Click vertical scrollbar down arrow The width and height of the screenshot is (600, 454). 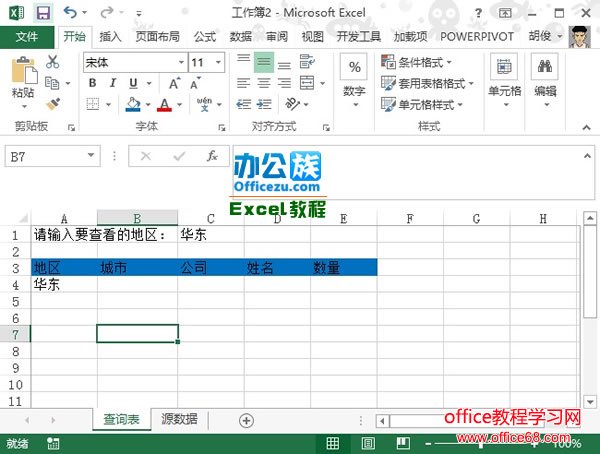tap(590, 402)
